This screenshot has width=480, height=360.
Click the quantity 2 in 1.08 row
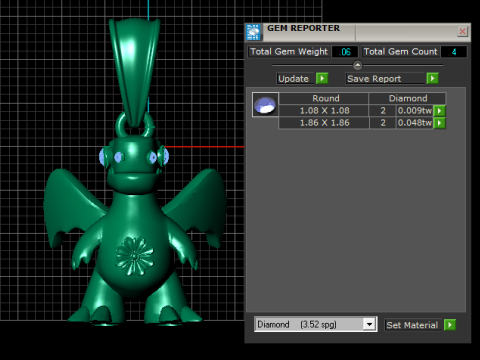coord(383,111)
